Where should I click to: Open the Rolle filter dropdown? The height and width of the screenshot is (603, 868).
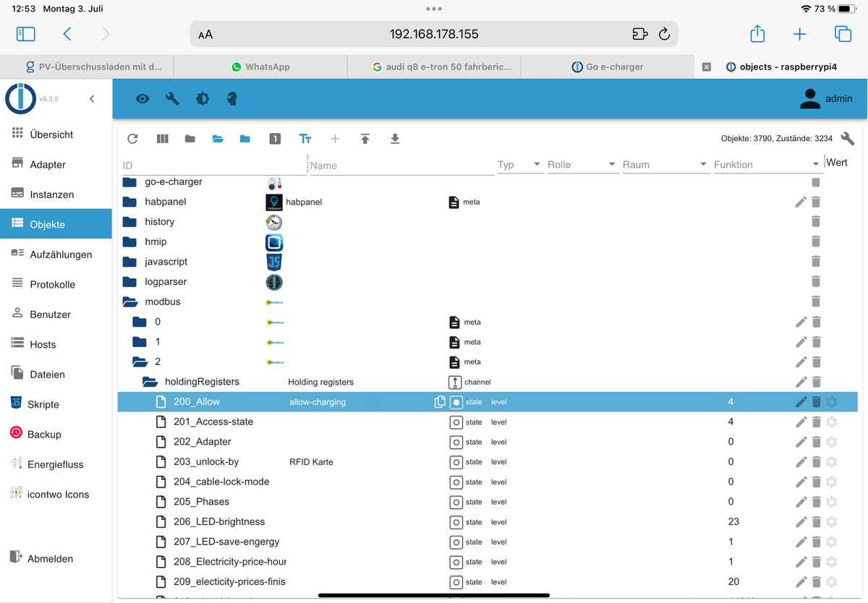(x=582, y=165)
